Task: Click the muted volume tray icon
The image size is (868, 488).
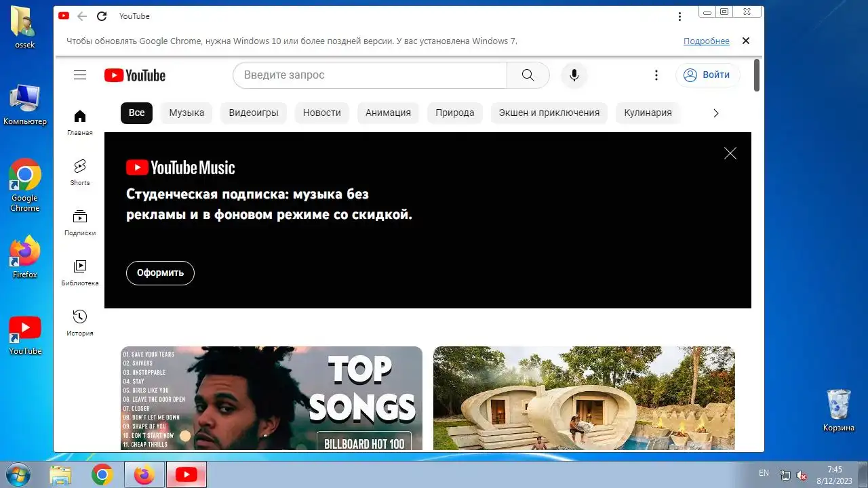Action: tap(802, 475)
